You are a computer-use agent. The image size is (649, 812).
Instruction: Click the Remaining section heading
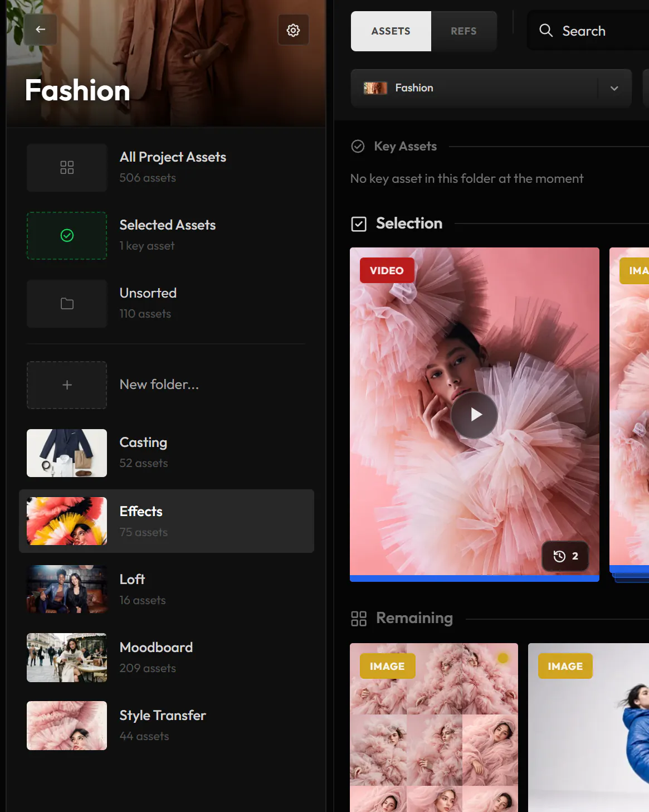click(x=414, y=618)
